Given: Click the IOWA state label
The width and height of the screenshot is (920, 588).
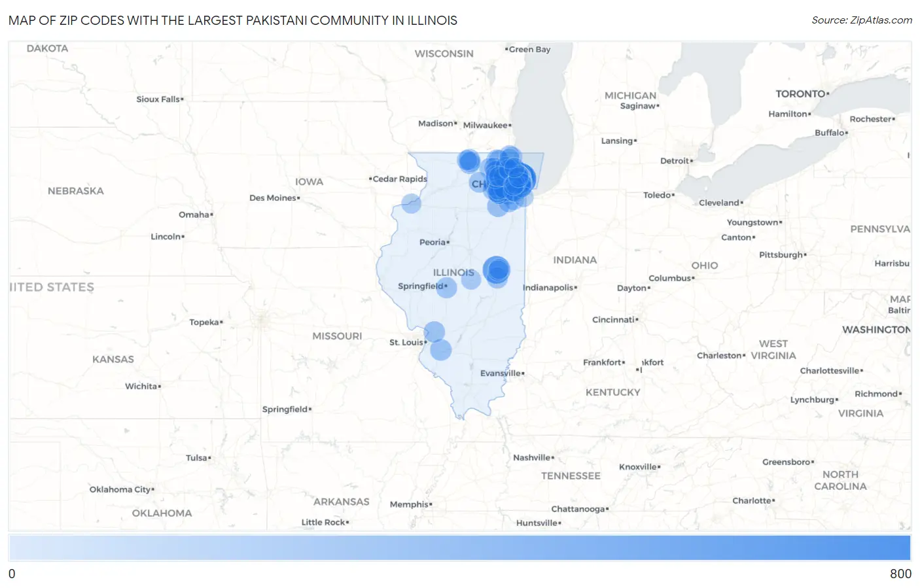Looking at the screenshot, I should pos(309,182).
